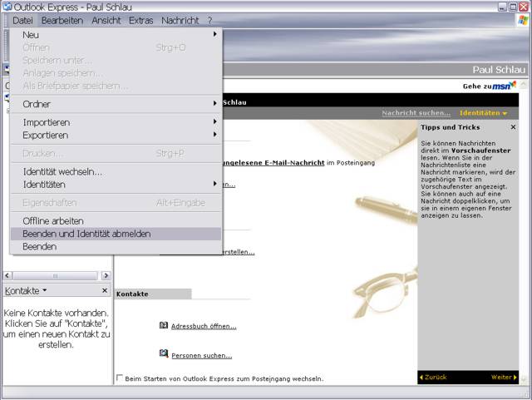
Task: Go to the next tip with Weiter arrow
Action: [504, 377]
